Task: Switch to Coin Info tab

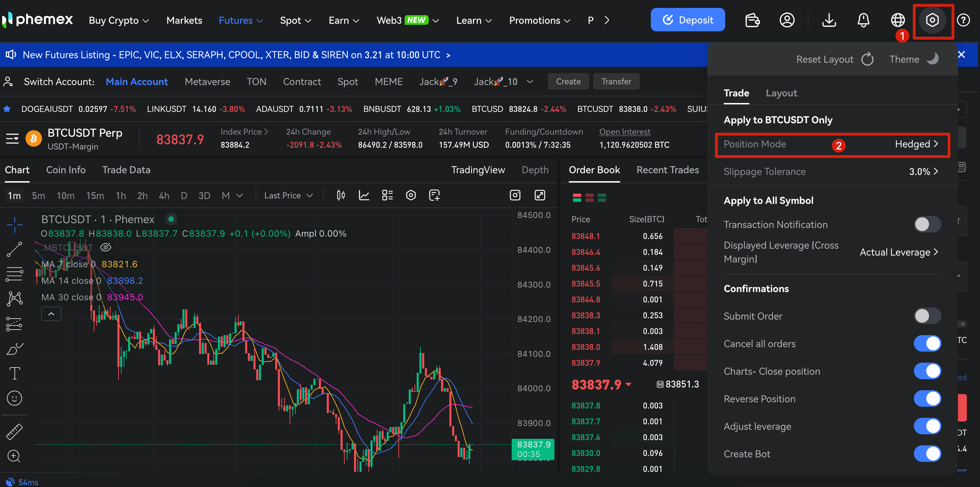Action: (x=66, y=170)
